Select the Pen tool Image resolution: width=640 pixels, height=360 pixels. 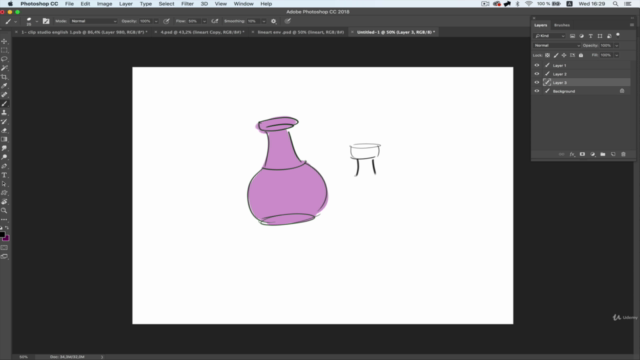click(4, 166)
